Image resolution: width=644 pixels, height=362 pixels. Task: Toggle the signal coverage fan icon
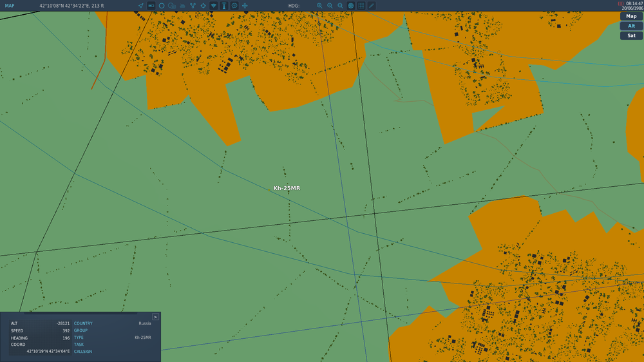point(214,6)
